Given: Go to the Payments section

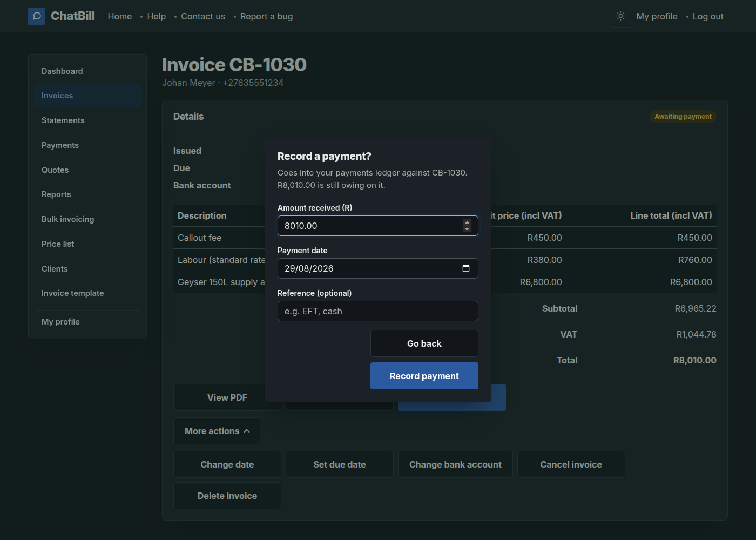Looking at the screenshot, I should pos(87,145).
